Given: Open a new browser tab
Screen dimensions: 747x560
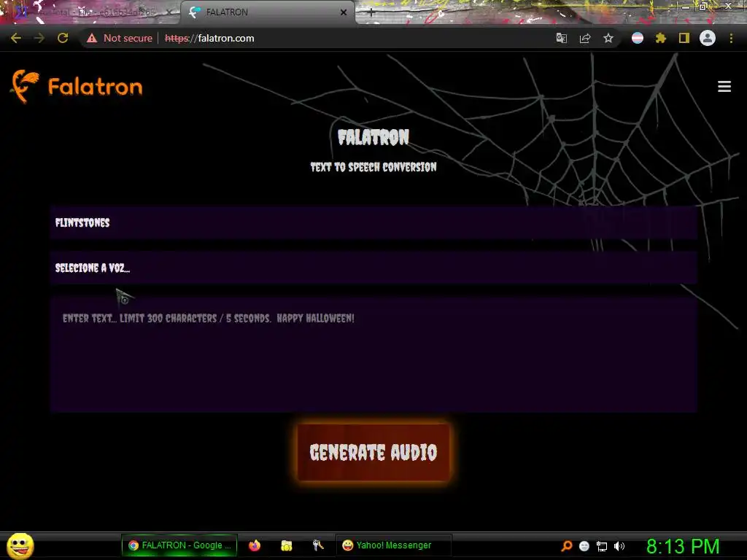Looking at the screenshot, I should pos(371,13).
